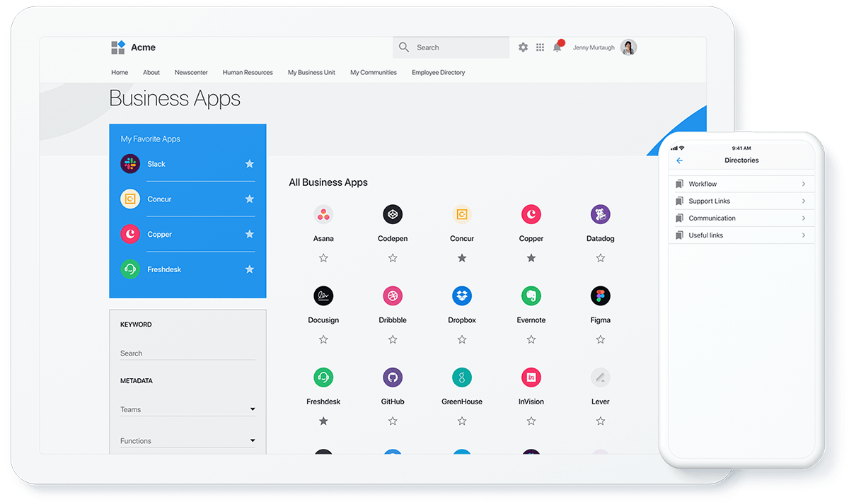Open the InVision app icon
The width and height of the screenshot is (849, 504).
tap(531, 377)
